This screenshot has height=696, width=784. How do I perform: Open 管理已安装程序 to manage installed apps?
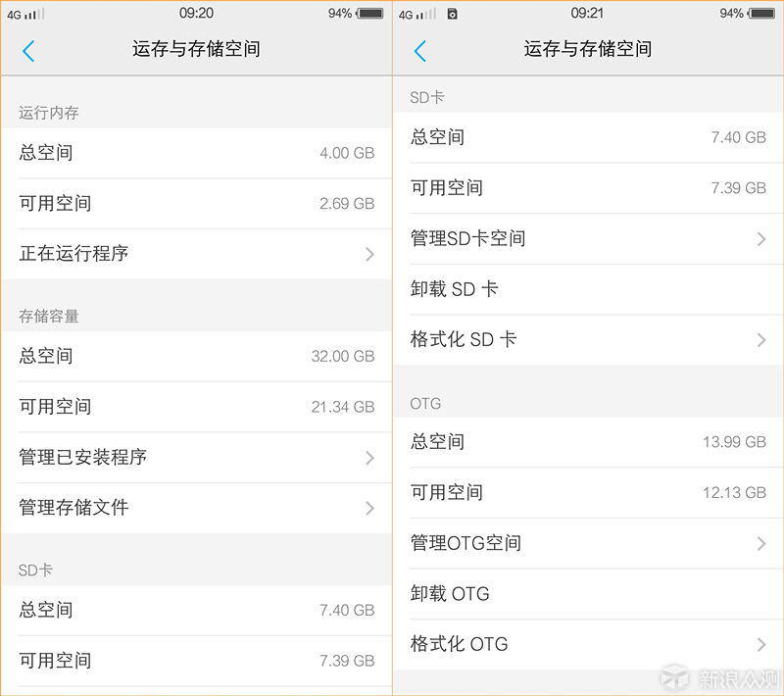coord(196,458)
